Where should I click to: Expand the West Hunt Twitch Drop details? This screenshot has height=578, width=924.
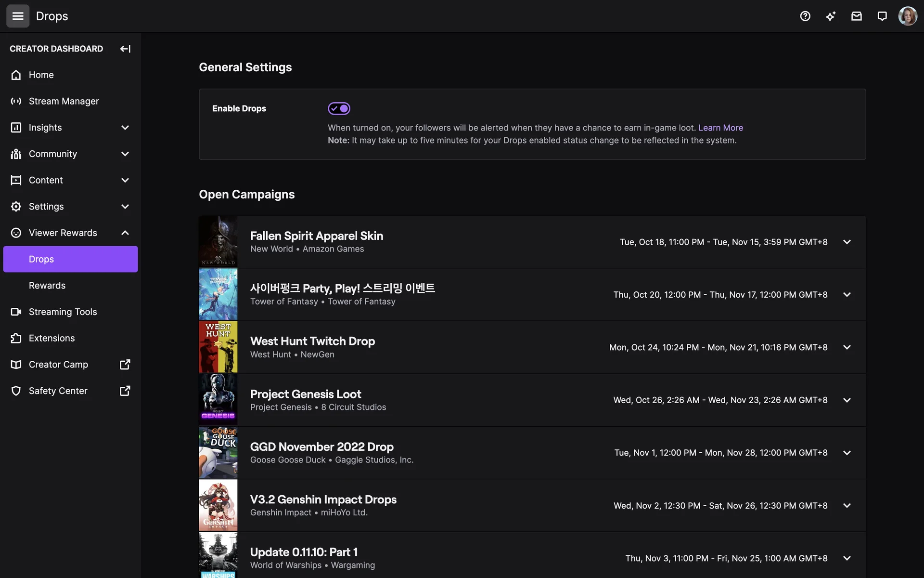click(847, 347)
